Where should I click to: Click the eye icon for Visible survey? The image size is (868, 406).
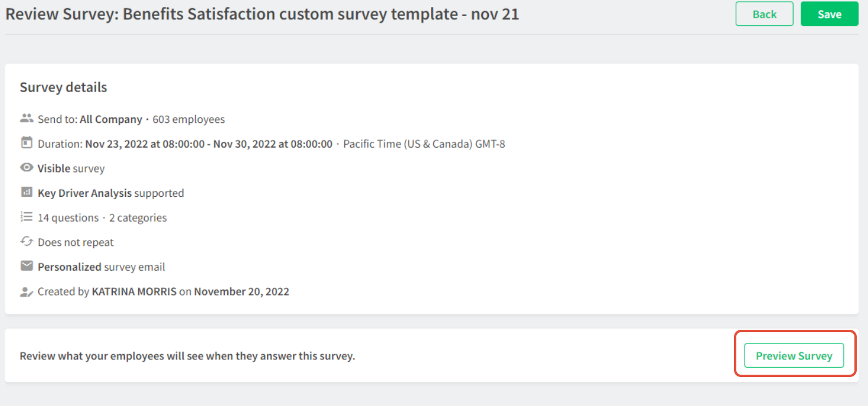[x=27, y=168]
